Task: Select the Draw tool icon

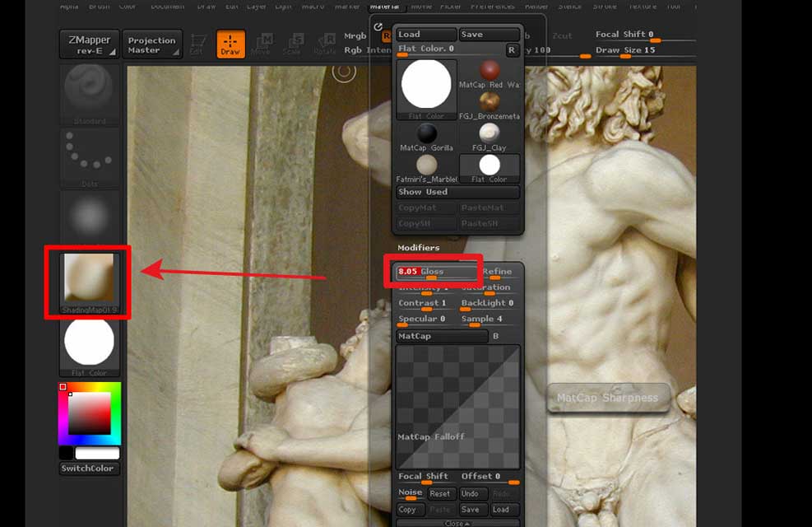Action: click(x=230, y=43)
